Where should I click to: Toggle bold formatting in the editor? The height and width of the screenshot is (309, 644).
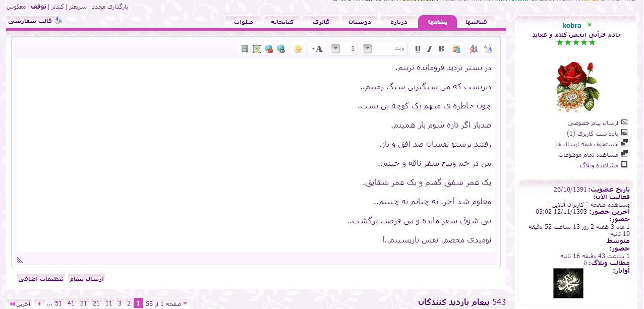(441, 49)
